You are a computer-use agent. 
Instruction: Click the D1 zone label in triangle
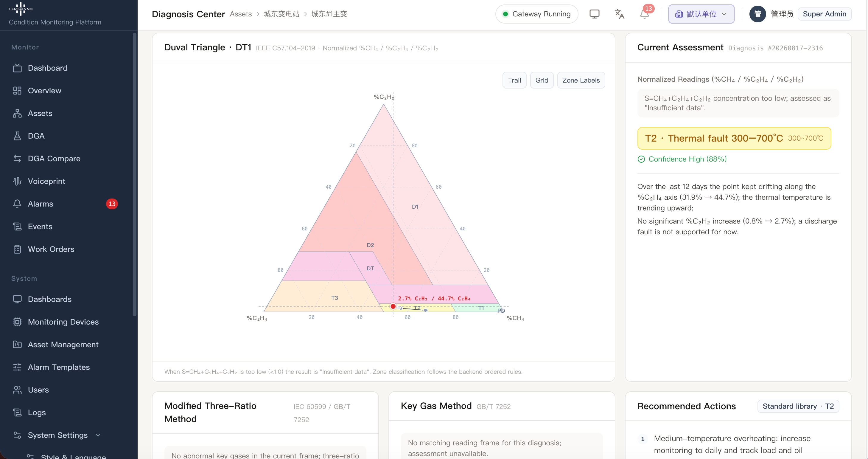coord(415,207)
